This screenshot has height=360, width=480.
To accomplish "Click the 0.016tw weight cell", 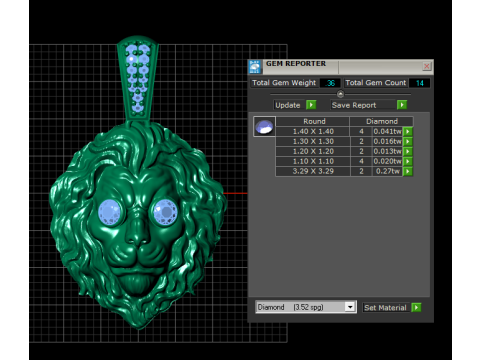I will pyautogui.click(x=387, y=141).
